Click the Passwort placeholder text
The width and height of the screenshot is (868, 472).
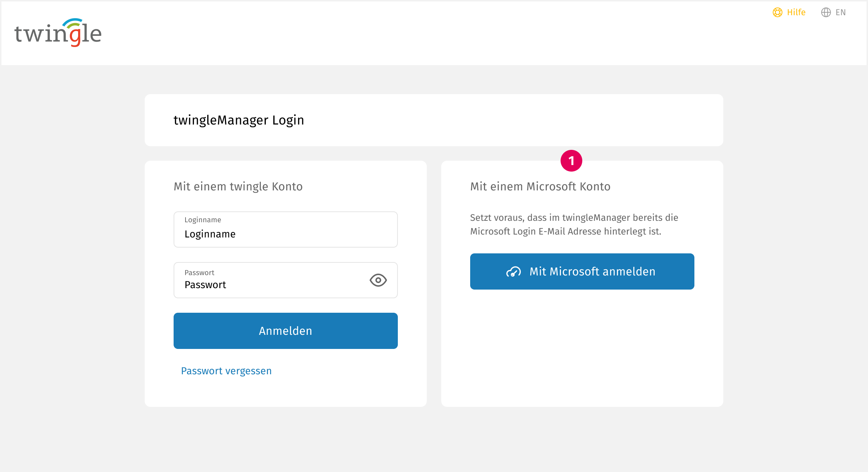205,285
